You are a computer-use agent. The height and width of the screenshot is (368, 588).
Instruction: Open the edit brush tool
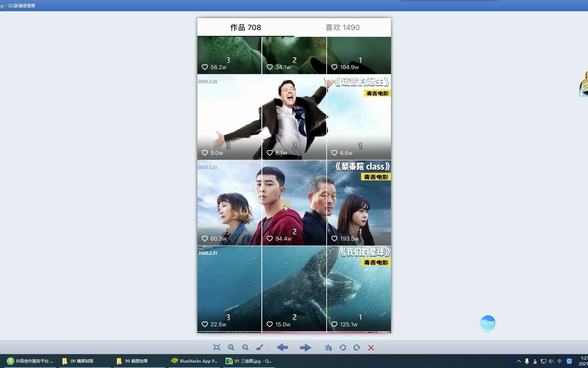coord(260,347)
